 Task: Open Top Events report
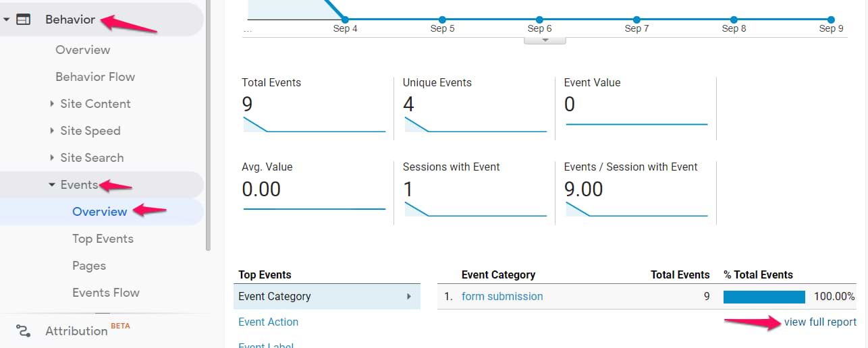click(x=103, y=239)
